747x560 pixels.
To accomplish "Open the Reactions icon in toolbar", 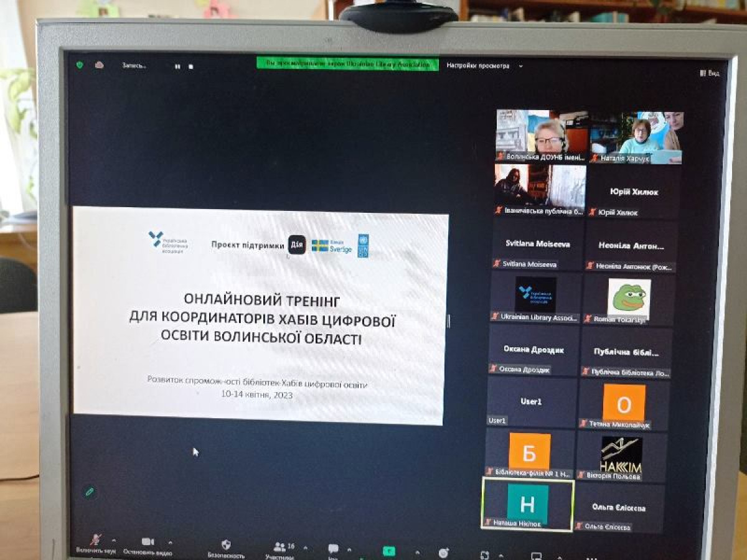I will pos(443,553).
